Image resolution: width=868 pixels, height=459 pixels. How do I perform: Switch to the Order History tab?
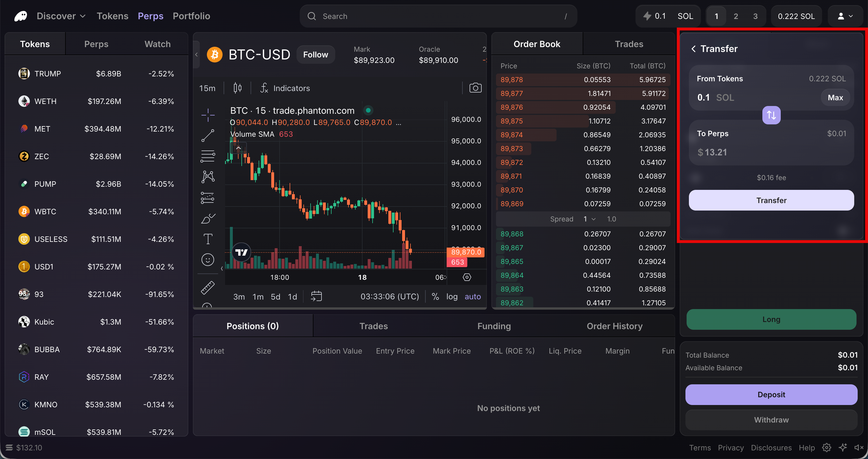pyautogui.click(x=614, y=326)
